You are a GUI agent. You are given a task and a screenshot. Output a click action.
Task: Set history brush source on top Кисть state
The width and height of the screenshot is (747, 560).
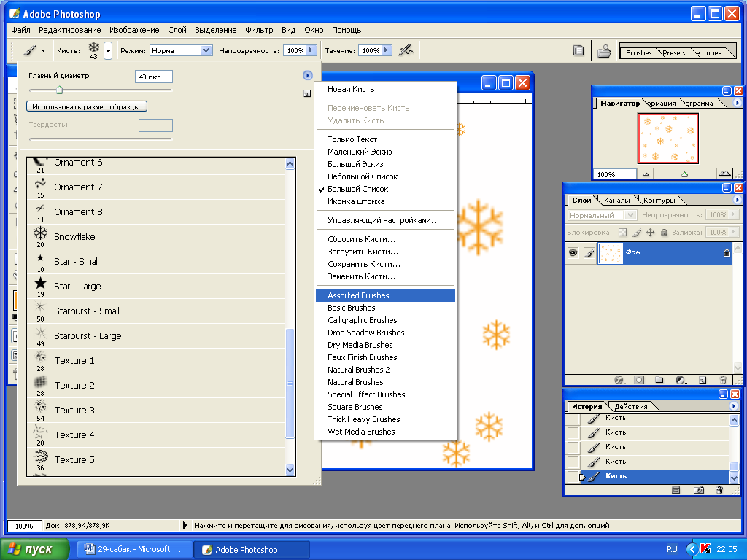pyautogui.click(x=573, y=419)
